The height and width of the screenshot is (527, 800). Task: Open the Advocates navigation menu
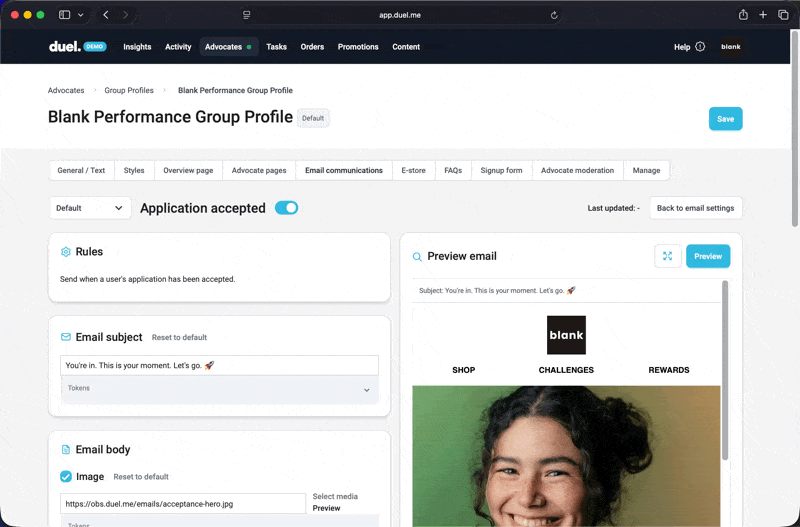tap(224, 47)
